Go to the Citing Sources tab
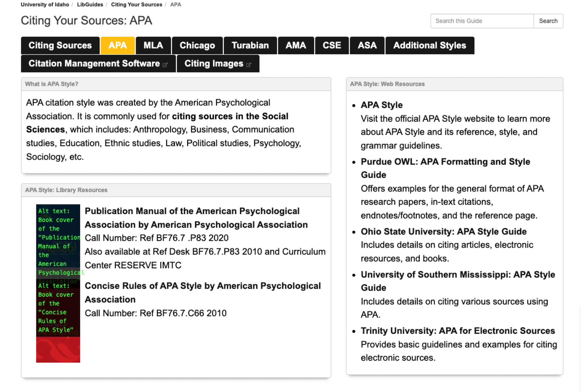This screenshot has width=581, height=392. point(60,45)
